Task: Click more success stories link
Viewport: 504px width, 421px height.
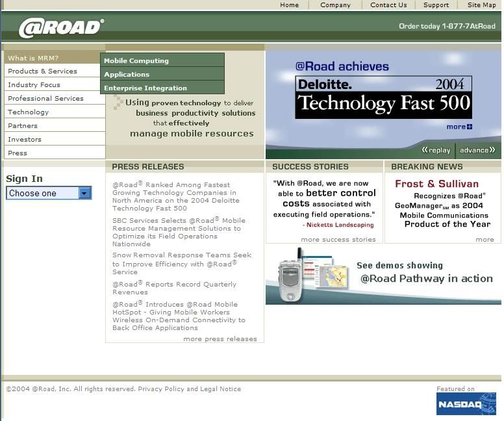Action: 338,239
